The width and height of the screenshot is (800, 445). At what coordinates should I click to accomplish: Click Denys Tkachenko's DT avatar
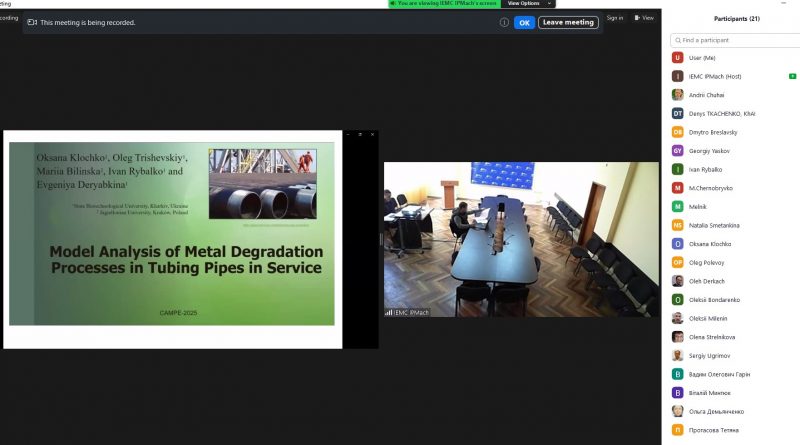(x=678, y=113)
